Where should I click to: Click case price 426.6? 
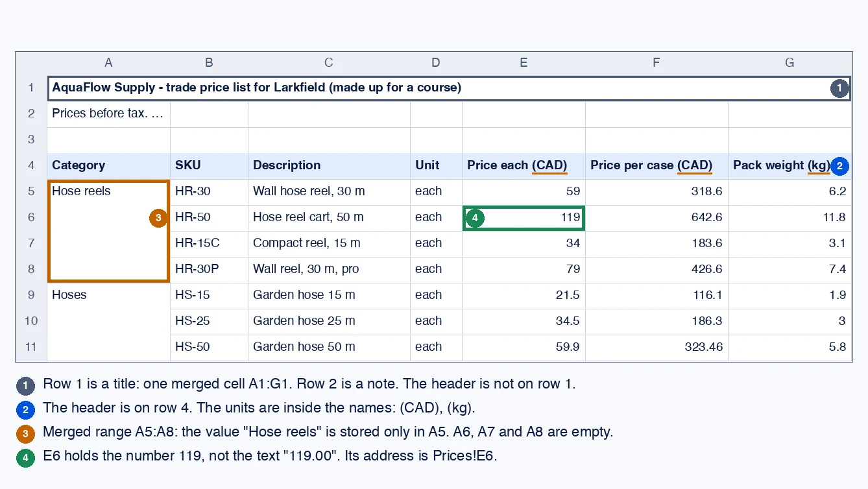click(x=657, y=270)
